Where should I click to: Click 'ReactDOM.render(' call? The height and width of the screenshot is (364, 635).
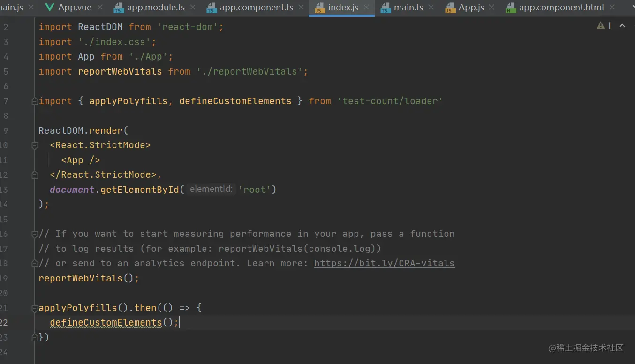[x=83, y=130]
